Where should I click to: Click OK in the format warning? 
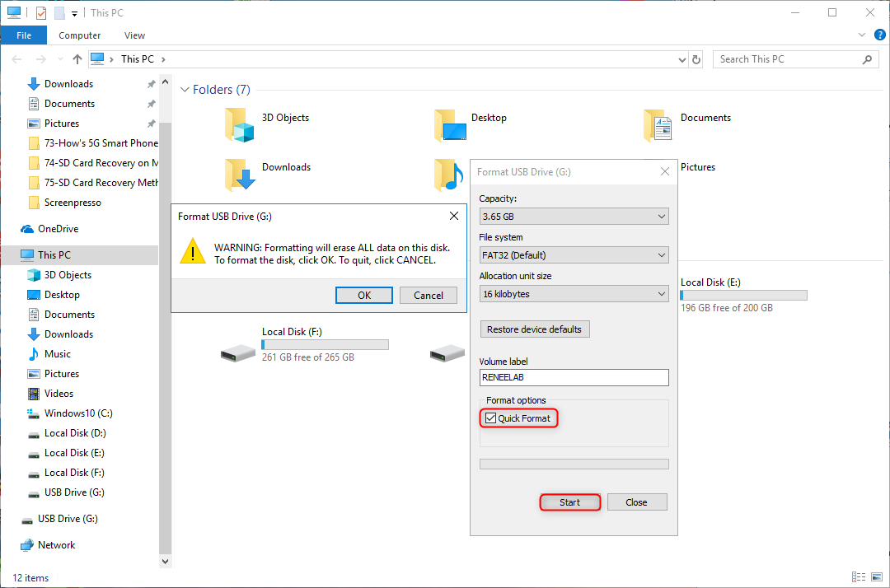point(364,296)
